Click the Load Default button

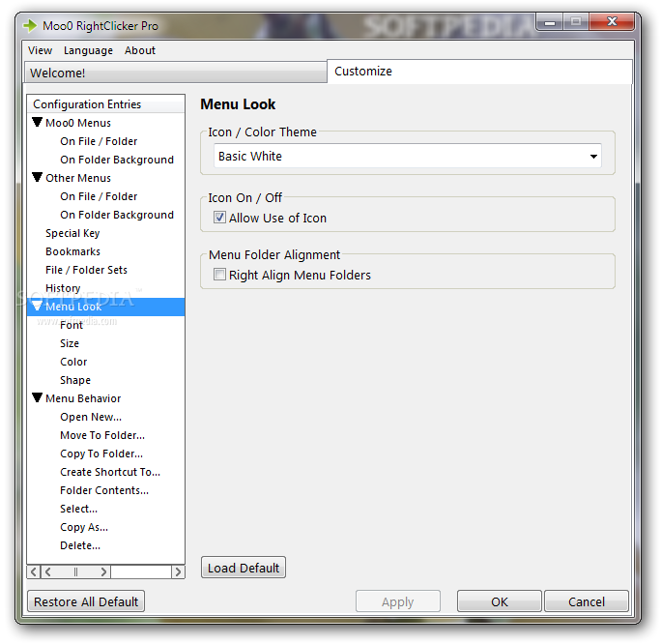244,568
